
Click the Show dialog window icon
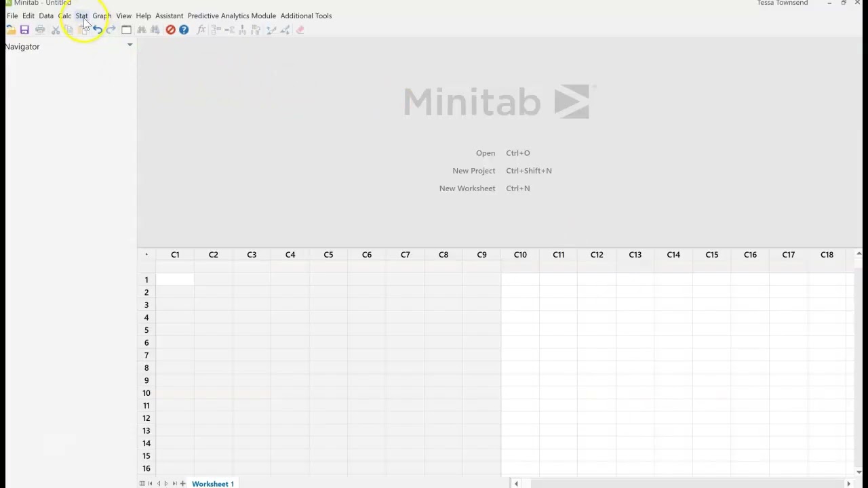click(x=126, y=30)
